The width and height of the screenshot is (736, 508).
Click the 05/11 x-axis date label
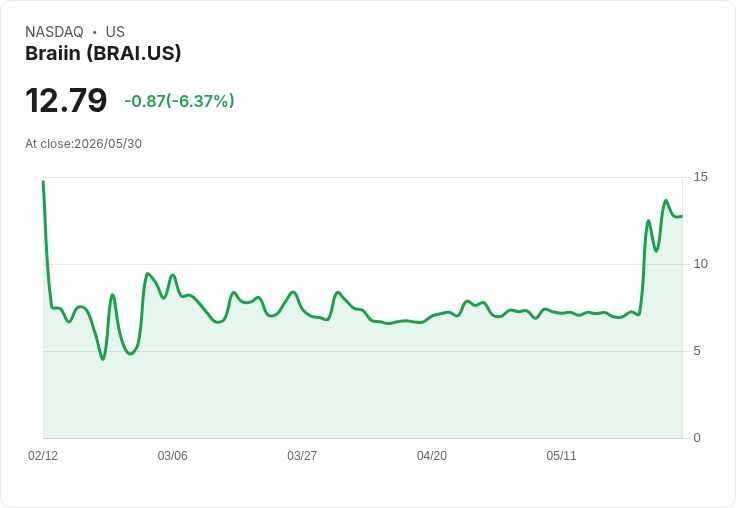pyautogui.click(x=561, y=456)
